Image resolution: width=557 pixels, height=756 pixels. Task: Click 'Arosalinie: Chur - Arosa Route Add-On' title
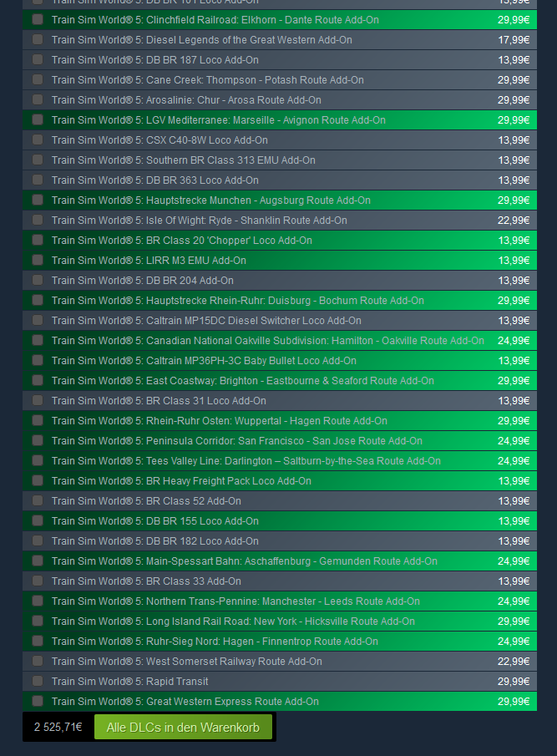[x=186, y=100]
